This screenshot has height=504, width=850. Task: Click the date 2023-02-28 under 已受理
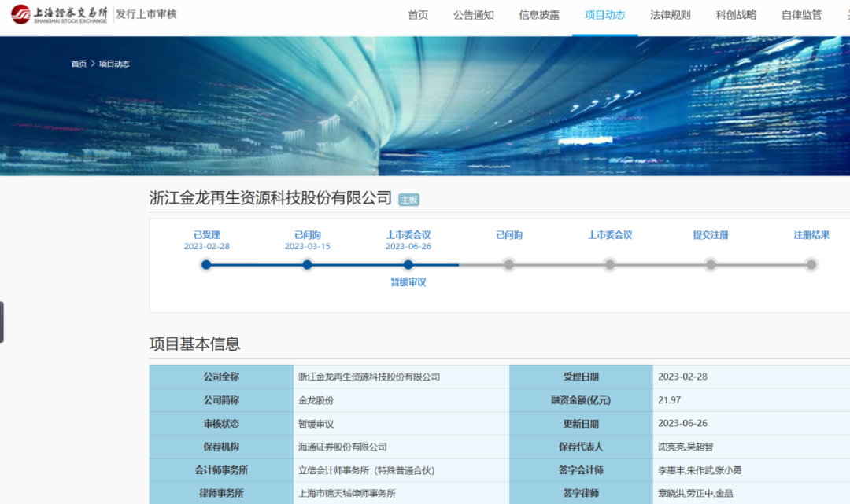(x=206, y=246)
